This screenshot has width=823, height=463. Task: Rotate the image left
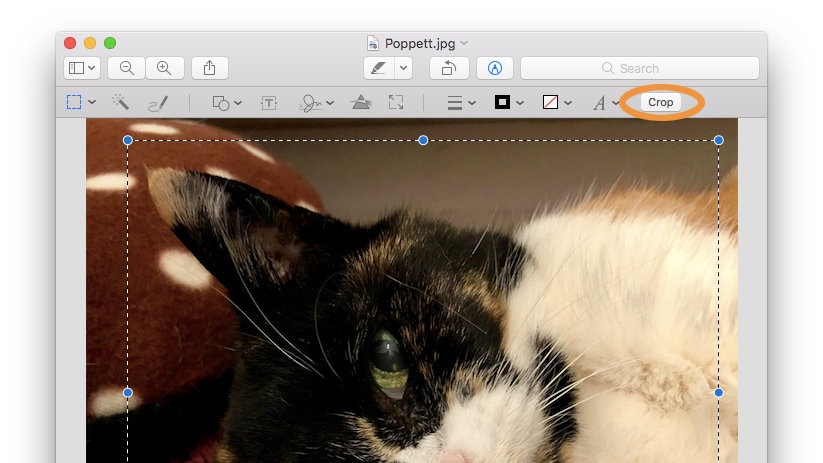tap(449, 68)
